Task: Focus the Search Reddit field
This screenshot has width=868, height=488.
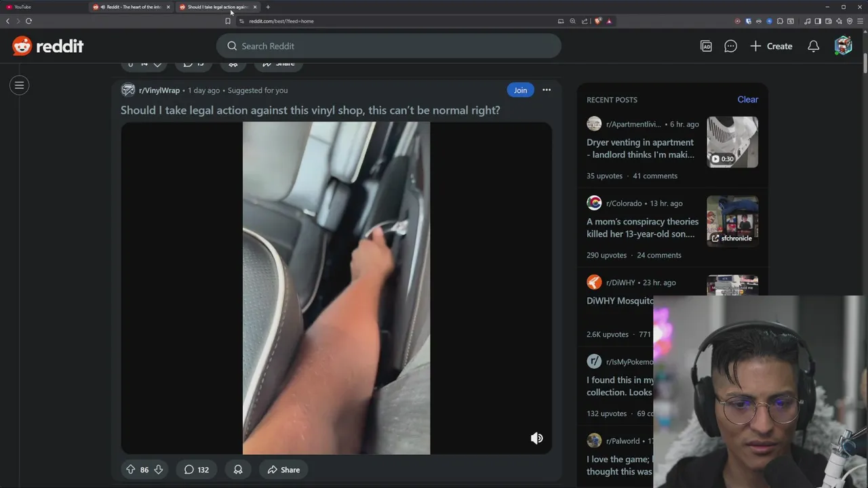Action: point(389,46)
